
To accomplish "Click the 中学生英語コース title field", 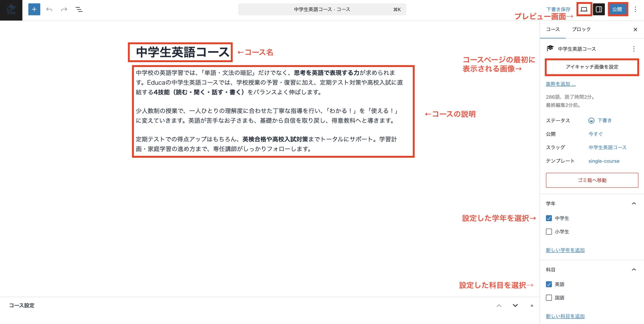I will point(182,52).
